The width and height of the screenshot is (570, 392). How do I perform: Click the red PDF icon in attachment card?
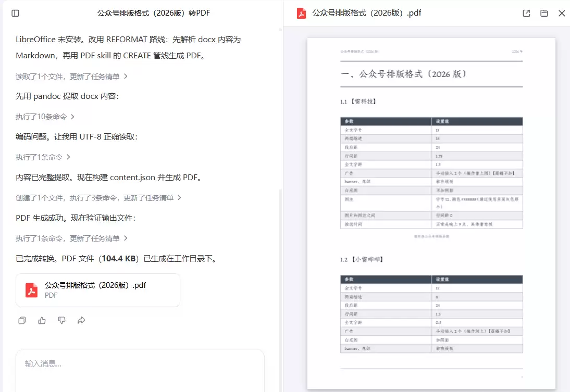click(32, 290)
